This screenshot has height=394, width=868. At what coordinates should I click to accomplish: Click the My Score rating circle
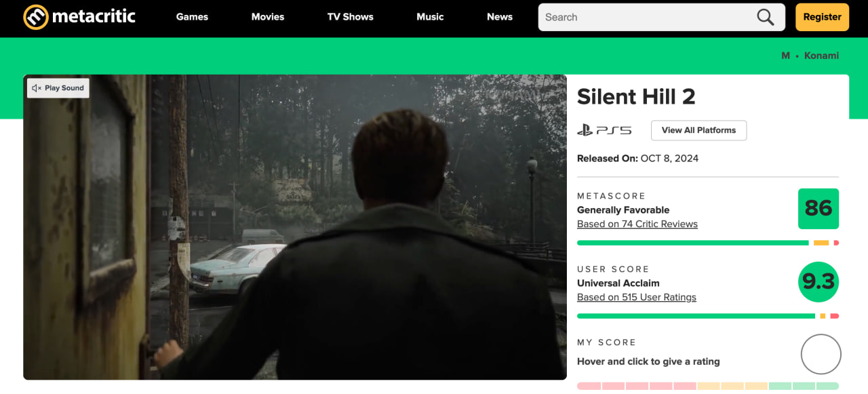(821, 353)
